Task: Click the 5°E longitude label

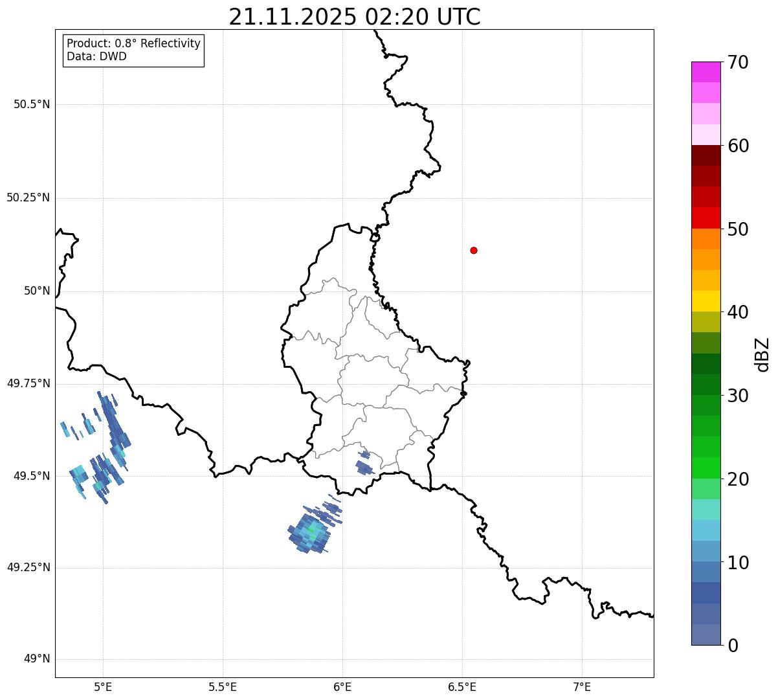Action: pos(103,686)
